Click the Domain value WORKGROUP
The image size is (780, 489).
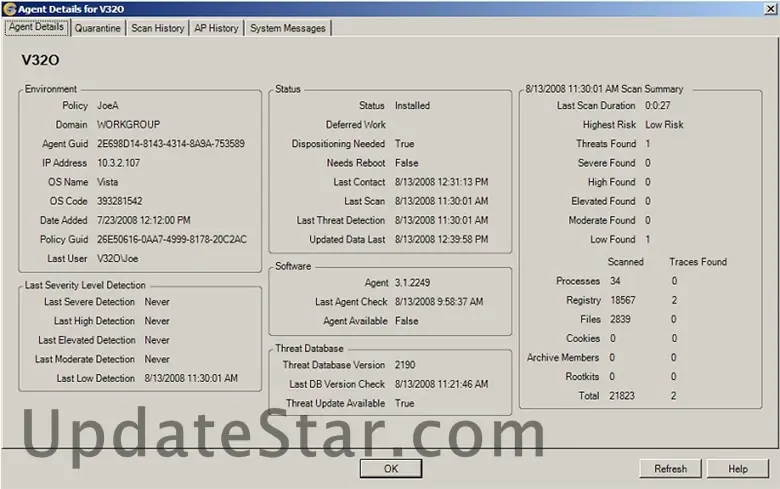pos(128,124)
